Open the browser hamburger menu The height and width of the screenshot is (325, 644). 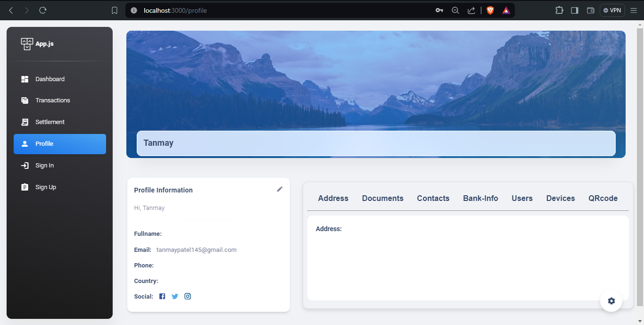coord(634,10)
